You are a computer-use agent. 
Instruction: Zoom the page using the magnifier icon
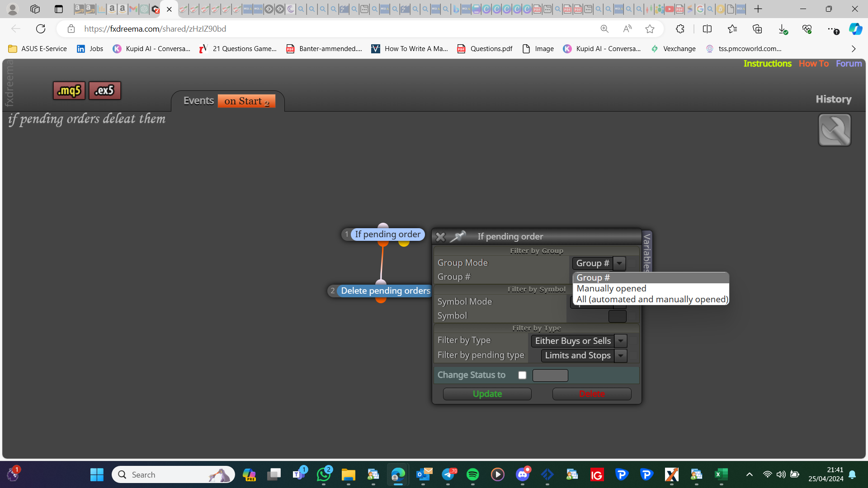(604, 29)
